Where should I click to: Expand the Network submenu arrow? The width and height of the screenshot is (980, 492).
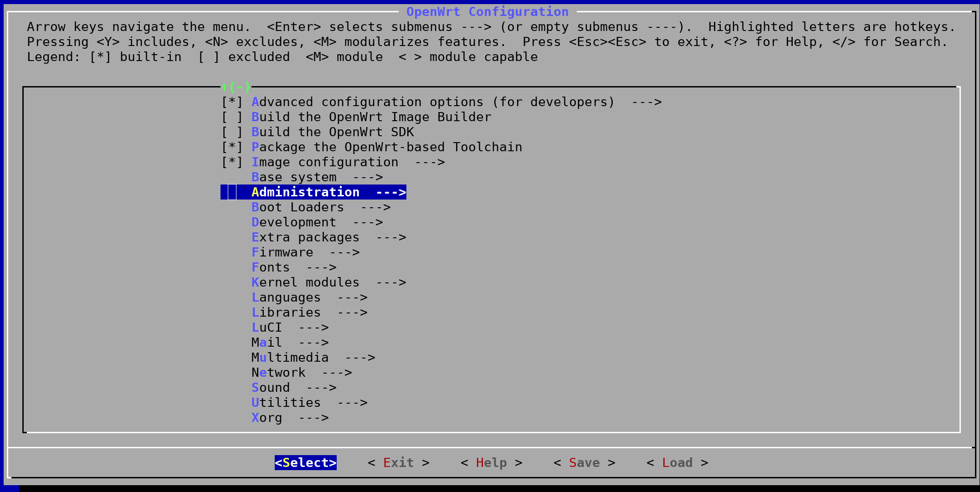(337, 373)
